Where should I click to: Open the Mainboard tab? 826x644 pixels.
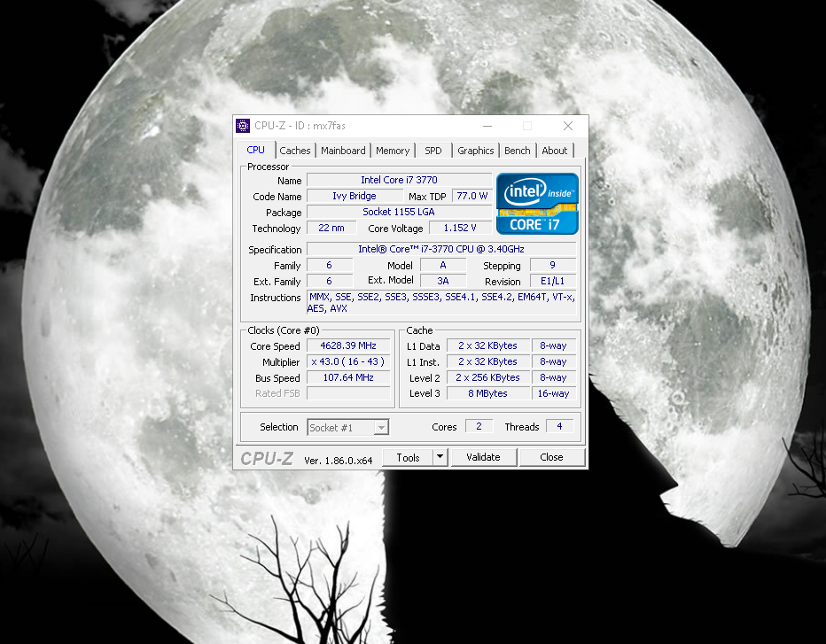pyautogui.click(x=343, y=151)
